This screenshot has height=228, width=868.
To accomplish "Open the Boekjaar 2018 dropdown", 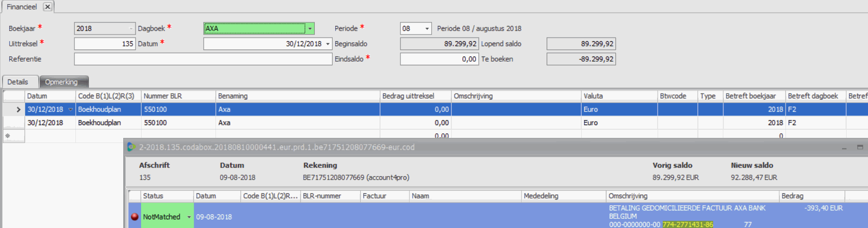I will [x=131, y=28].
